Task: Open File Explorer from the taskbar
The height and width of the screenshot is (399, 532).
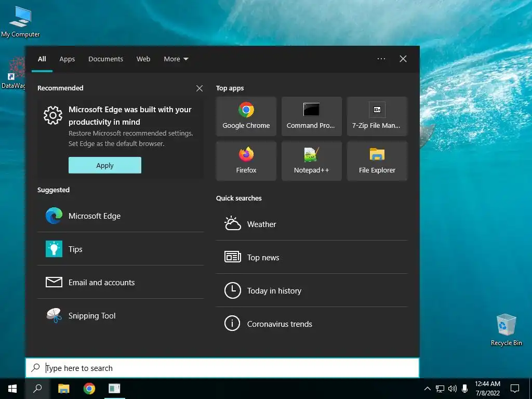Action: pos(64,389)
